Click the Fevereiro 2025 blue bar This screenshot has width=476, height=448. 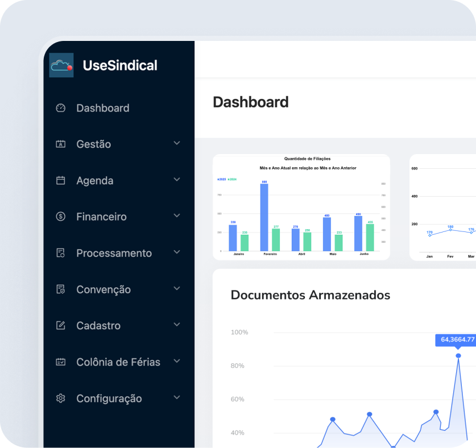[264, 217]
